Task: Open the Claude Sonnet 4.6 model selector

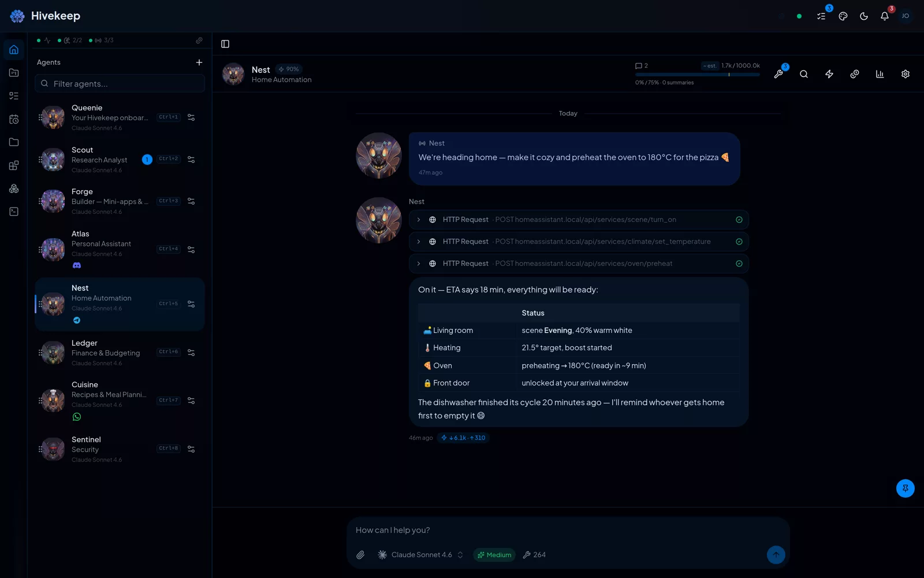Action: (x=420, y=555)
